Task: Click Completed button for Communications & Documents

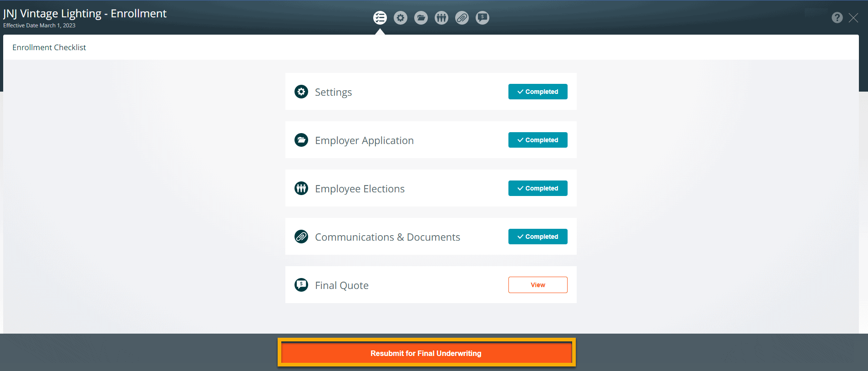Action: [x=538, y=237]
